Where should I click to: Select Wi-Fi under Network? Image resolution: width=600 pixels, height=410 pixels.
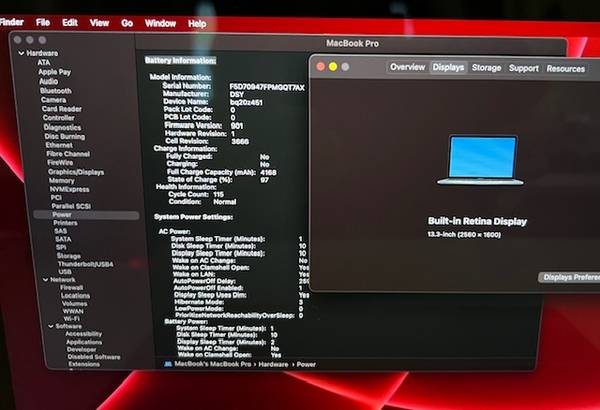(x=71, y=319)
